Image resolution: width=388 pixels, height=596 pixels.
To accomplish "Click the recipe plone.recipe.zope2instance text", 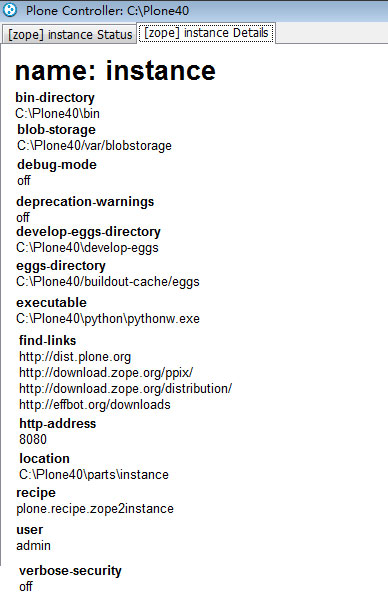I will (x=95, y=509).
